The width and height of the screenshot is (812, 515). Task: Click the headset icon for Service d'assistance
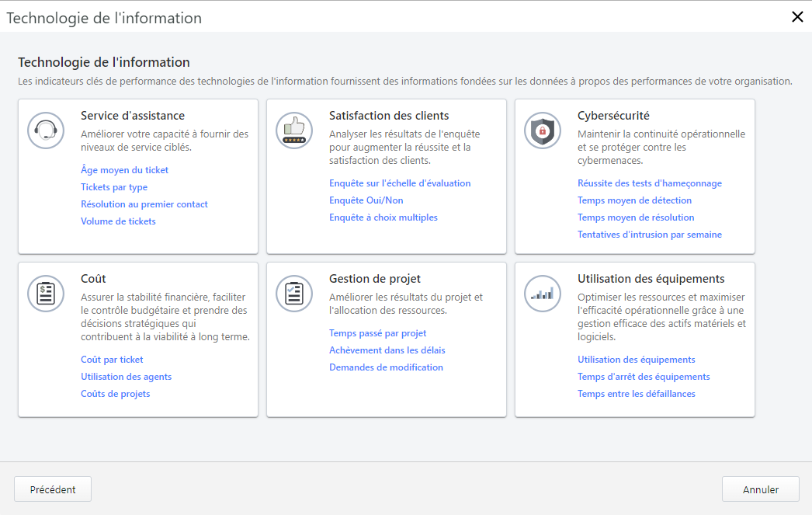tap(45, 130)
